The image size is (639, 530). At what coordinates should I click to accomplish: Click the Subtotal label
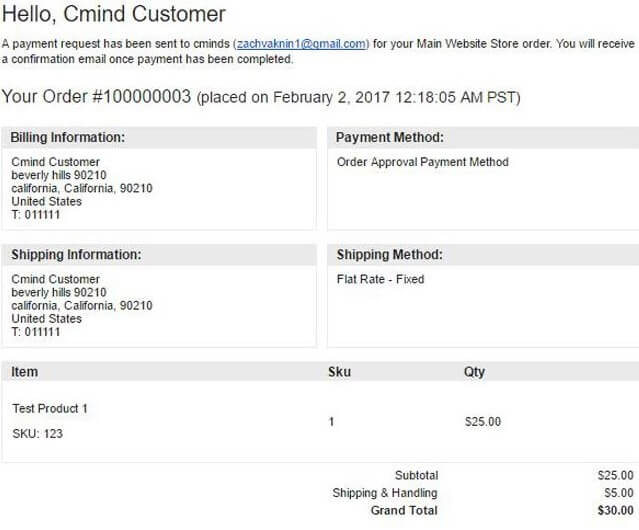[x=414, y=475]
